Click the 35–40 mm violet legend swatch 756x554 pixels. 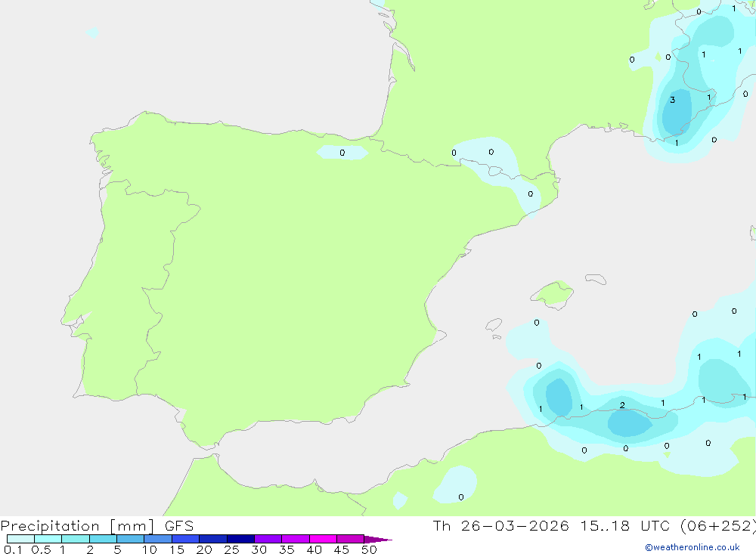295,539
